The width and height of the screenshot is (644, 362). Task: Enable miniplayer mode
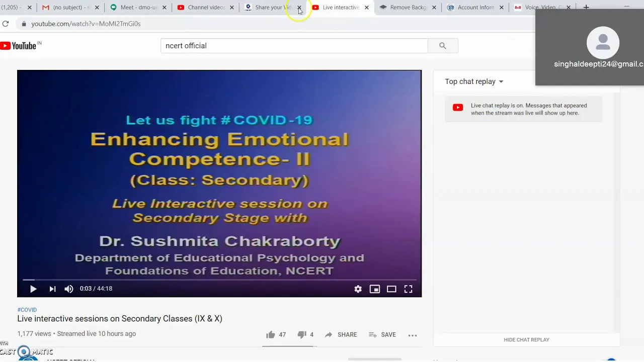(375, 289)
